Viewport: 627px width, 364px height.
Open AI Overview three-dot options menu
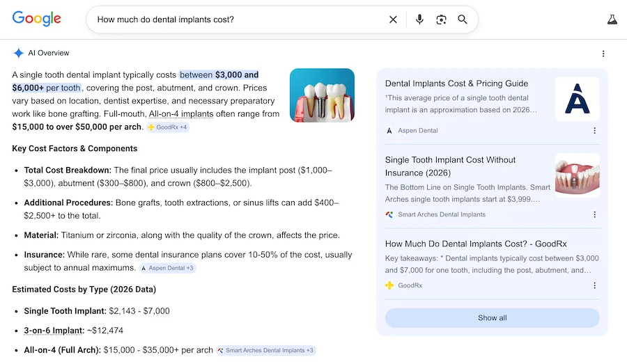click(x=603, y=54)
